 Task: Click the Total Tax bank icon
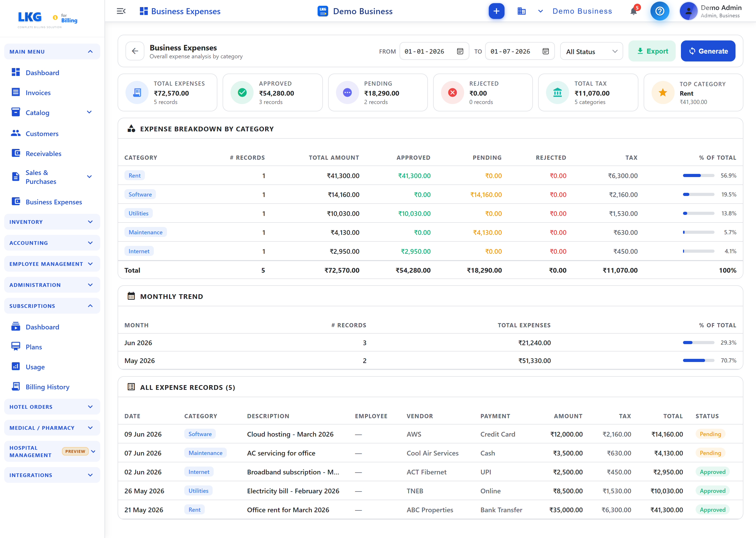click(x=557, y=92)
